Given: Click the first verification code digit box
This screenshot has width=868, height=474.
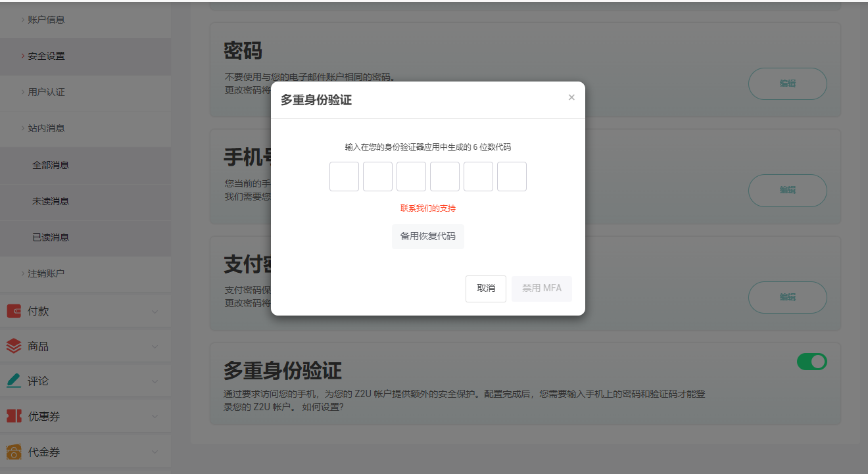Looking at the screenshot, I should coord(344,177).
